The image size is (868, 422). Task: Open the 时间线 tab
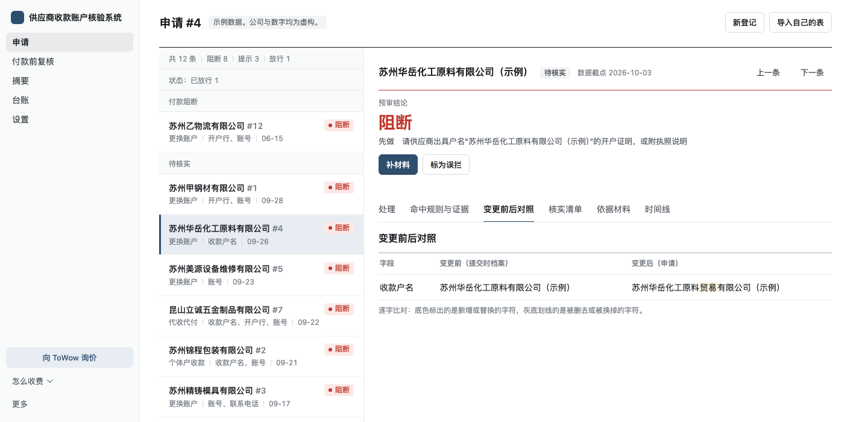pos(658,209)
